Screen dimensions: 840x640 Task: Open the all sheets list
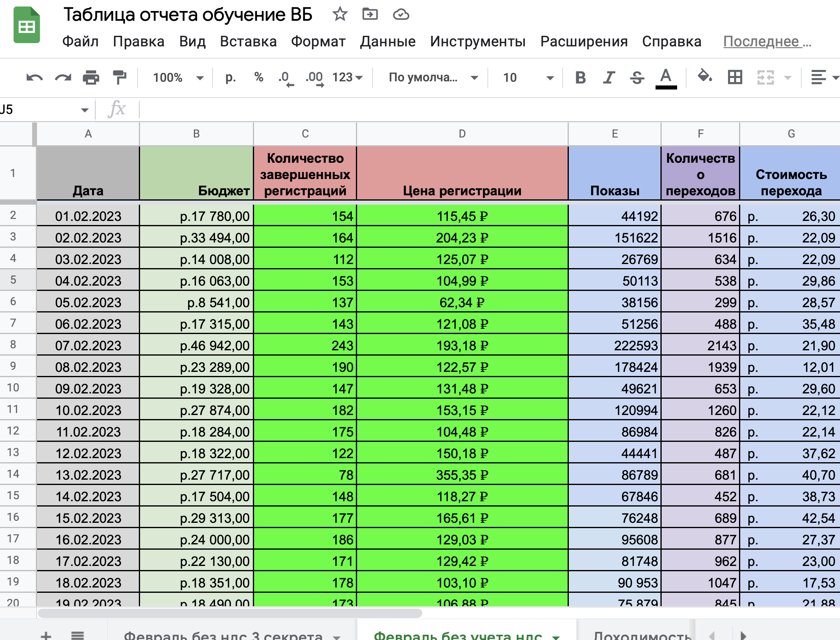coord(77,635)
